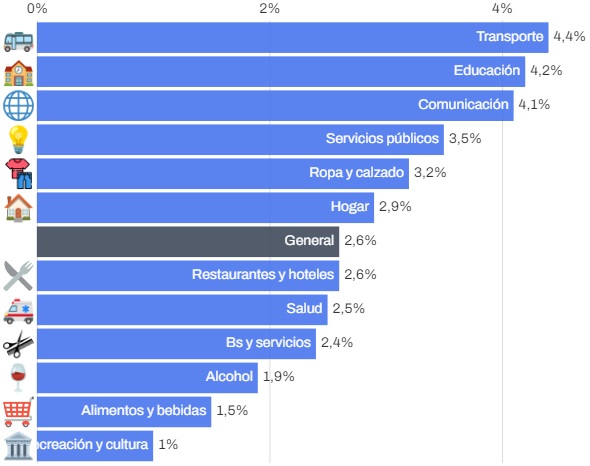The height and width of the screenshot is (466, 590).
Task: Select the Transporte bar
Action: click(293, 38)
